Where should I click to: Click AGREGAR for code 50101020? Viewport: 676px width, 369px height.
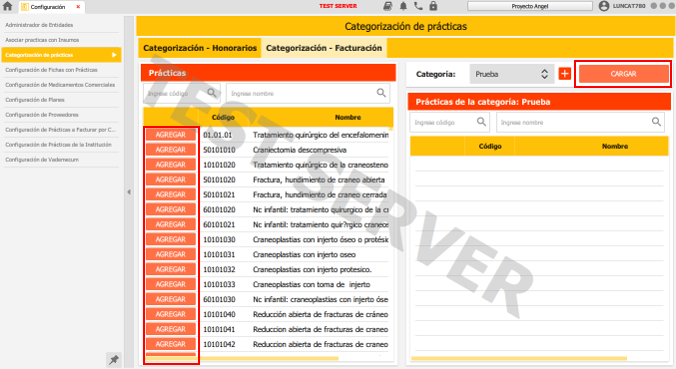171,180
